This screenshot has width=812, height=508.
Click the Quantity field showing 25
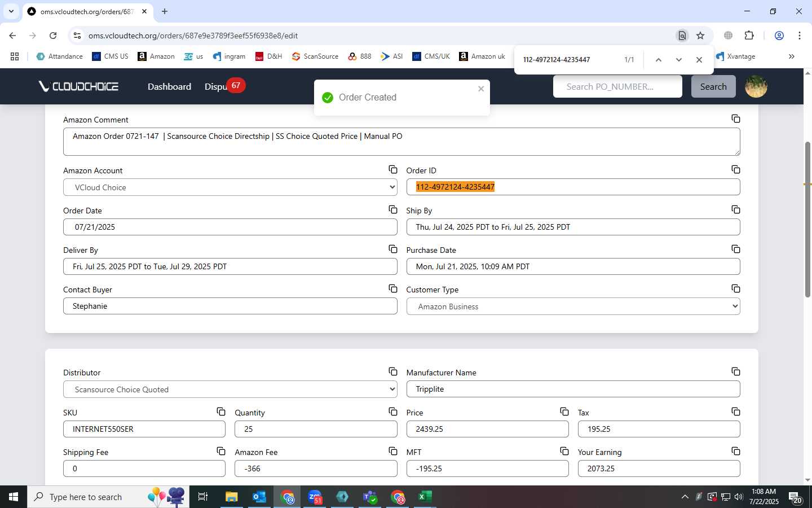coord(316,429)
